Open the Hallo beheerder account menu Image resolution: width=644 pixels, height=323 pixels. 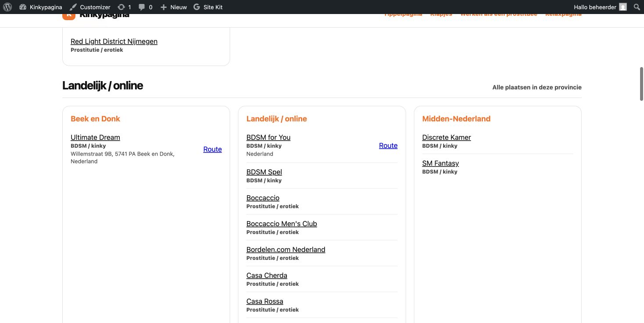coord(600,7)
